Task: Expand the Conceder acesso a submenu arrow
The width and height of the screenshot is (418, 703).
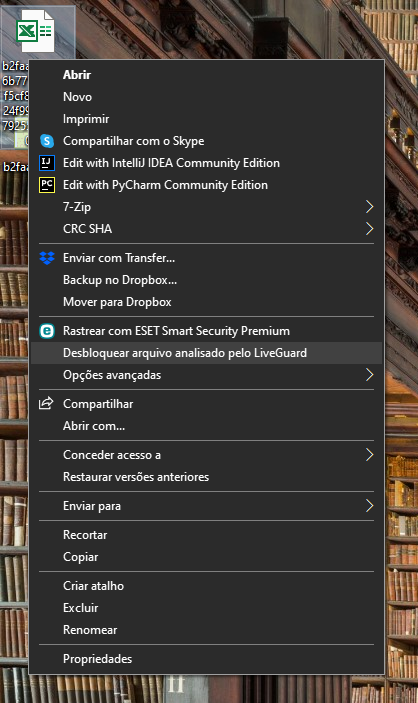Action: tap(369, 455)
